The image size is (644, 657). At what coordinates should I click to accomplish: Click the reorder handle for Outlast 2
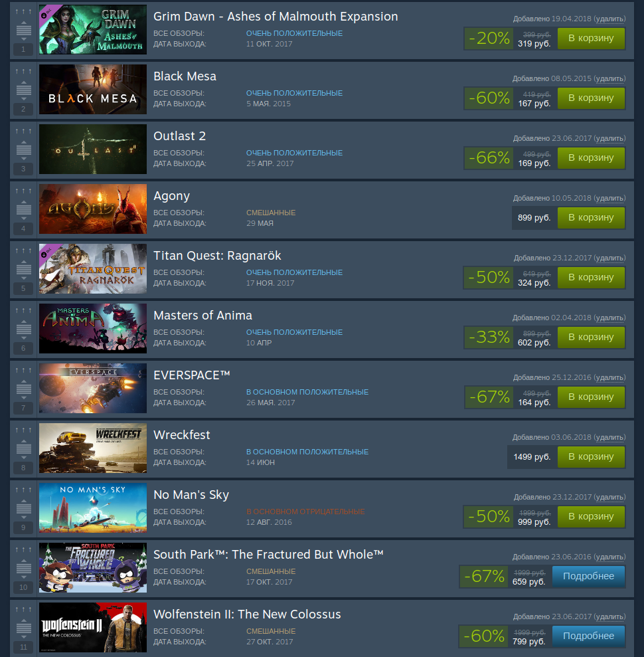[23, 149]
